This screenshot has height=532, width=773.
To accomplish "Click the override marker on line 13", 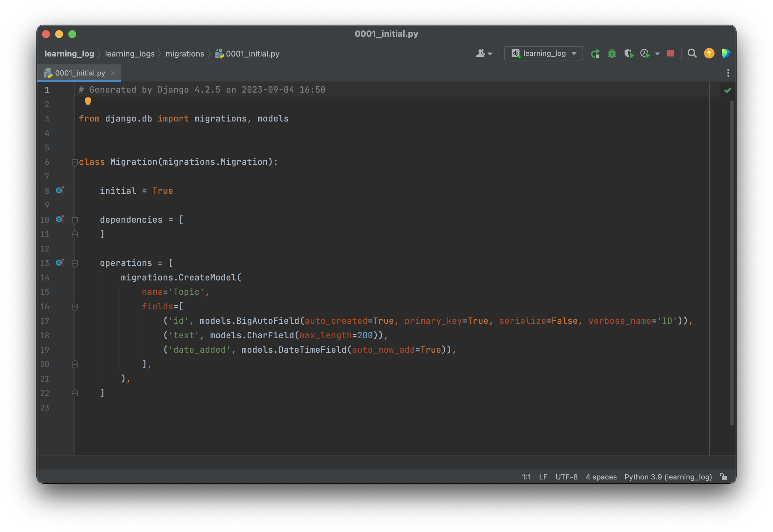I will [x=60, y=263].
